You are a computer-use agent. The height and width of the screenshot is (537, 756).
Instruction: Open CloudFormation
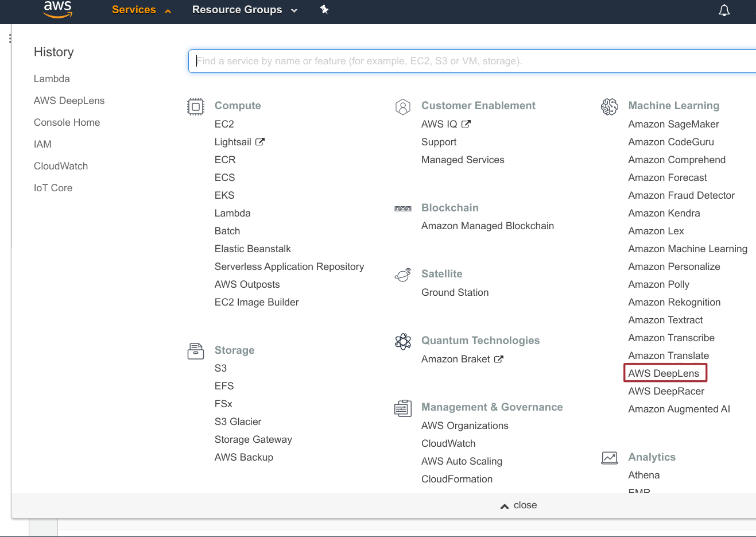click(457, 479)
